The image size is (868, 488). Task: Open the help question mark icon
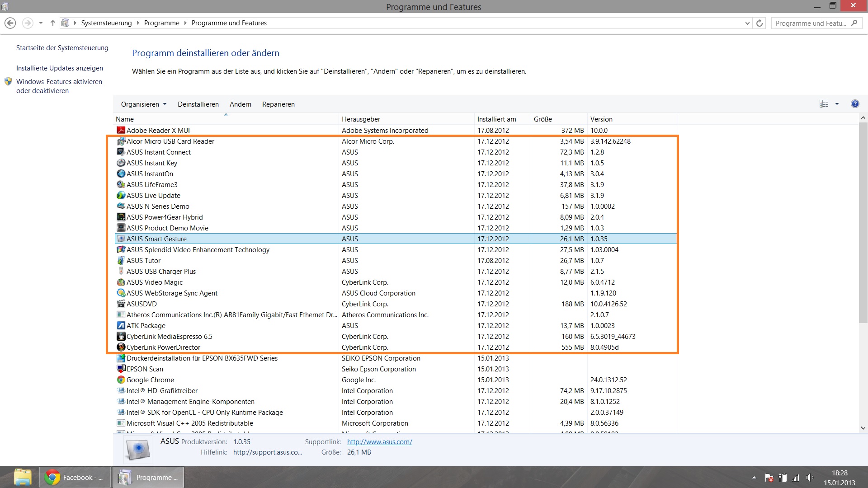855,104
